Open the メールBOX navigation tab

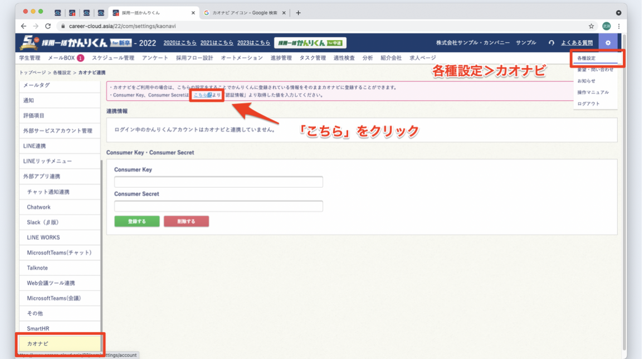click(x=65, y=58)
